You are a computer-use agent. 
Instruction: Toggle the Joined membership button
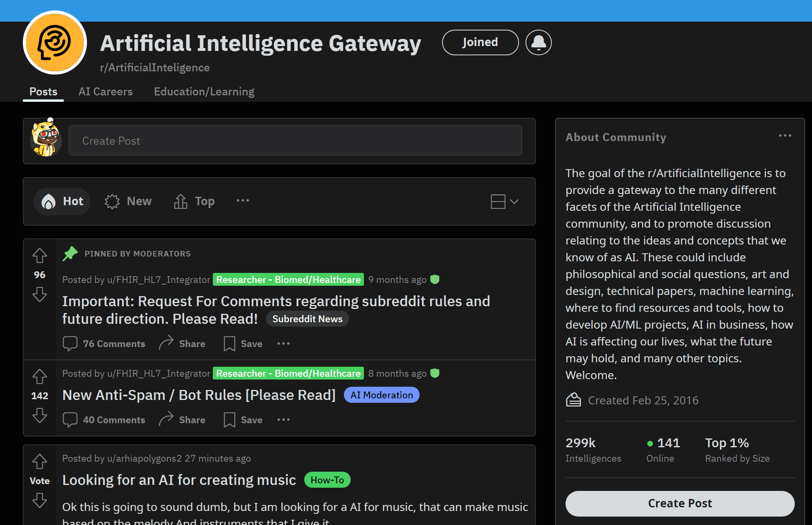pos(480,42)
